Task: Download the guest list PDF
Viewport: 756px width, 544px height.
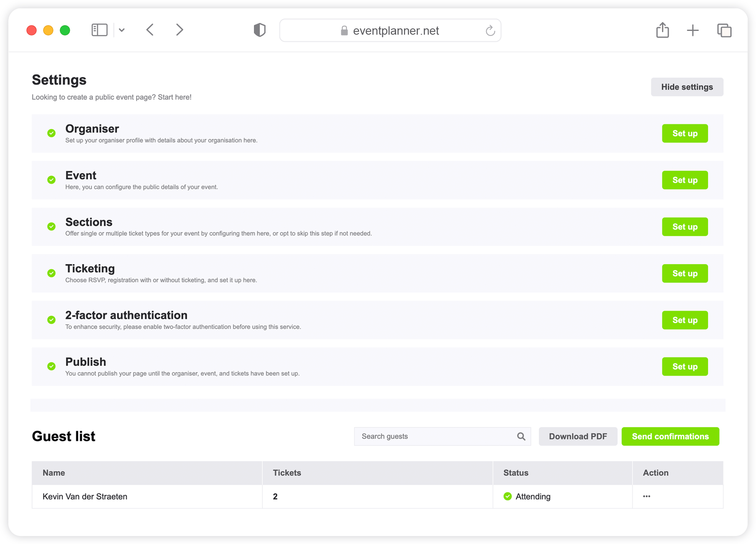Action: (578, 436)
